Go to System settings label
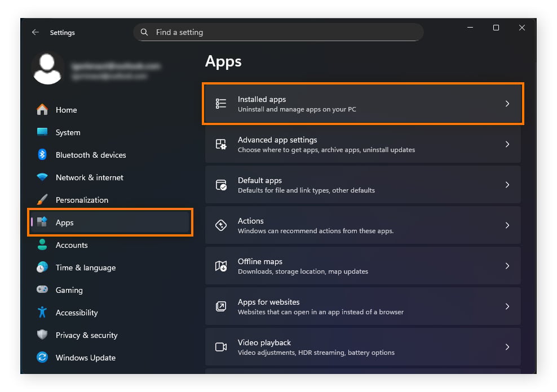Viewport: 557px width, 392px height. tap(68, 133)
